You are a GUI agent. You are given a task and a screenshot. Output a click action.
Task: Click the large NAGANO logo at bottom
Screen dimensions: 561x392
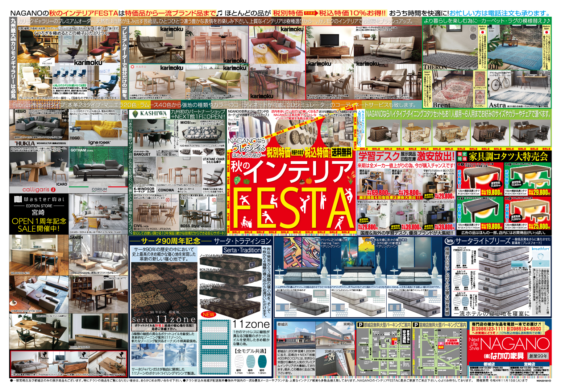pos(514,344)
